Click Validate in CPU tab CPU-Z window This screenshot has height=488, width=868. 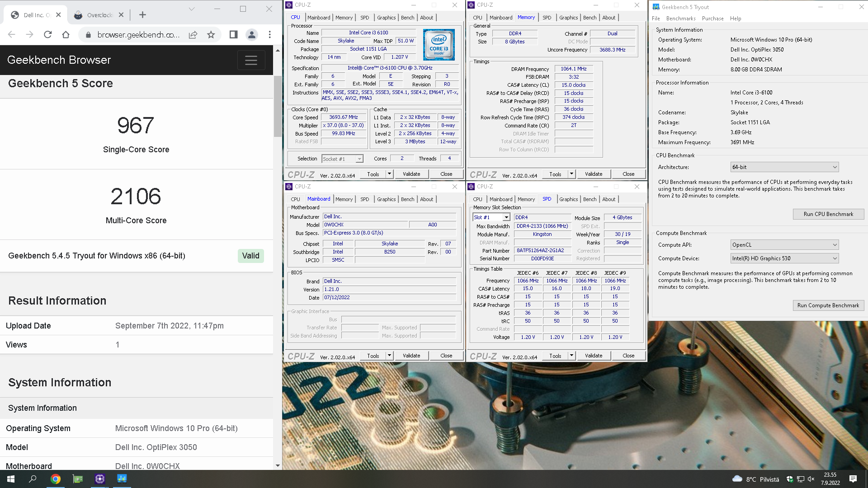click(x=411, y=174)
